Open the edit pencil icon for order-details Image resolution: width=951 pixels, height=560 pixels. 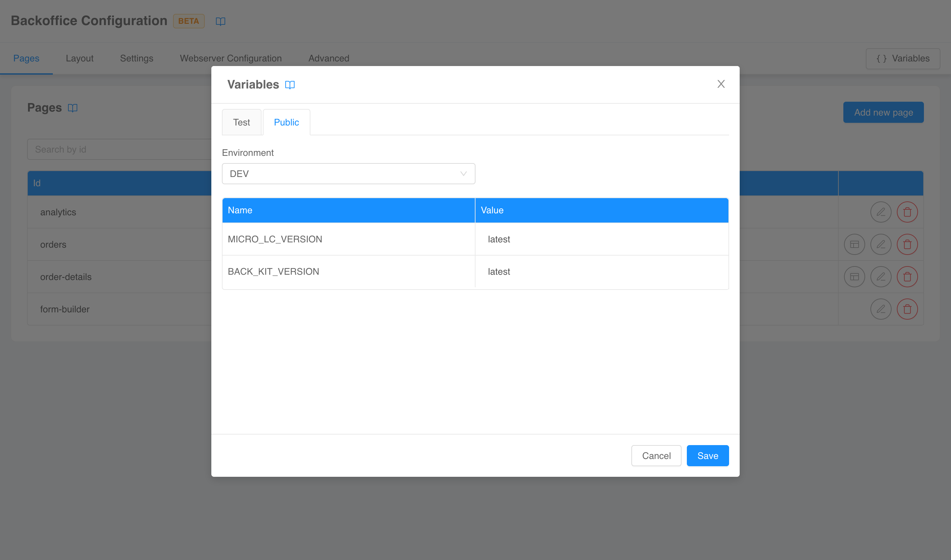[x=881, y=276]
